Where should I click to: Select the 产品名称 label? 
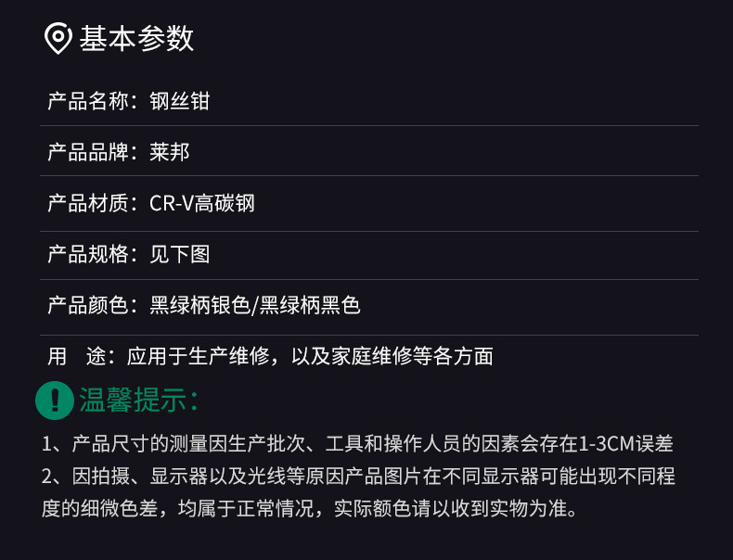(88, 101)
